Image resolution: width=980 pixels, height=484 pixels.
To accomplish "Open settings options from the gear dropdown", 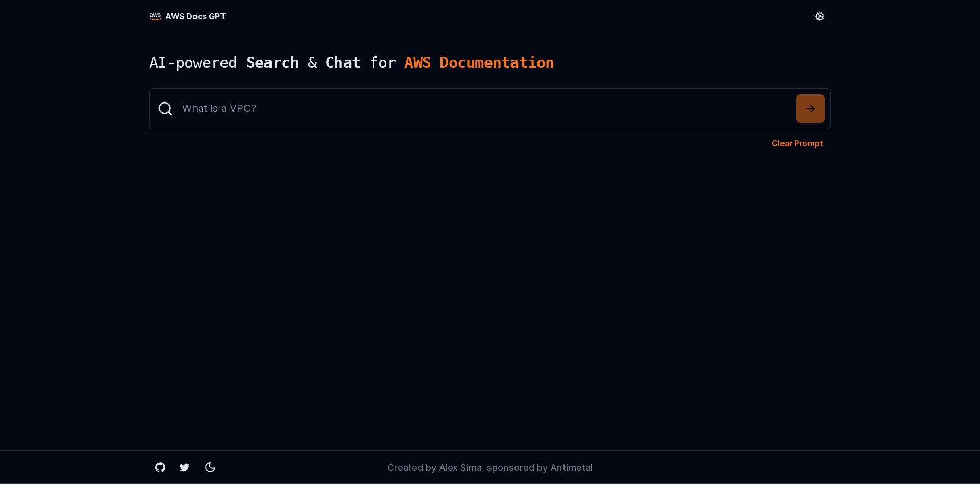I will pyautogui.click(x=819, y=16).
